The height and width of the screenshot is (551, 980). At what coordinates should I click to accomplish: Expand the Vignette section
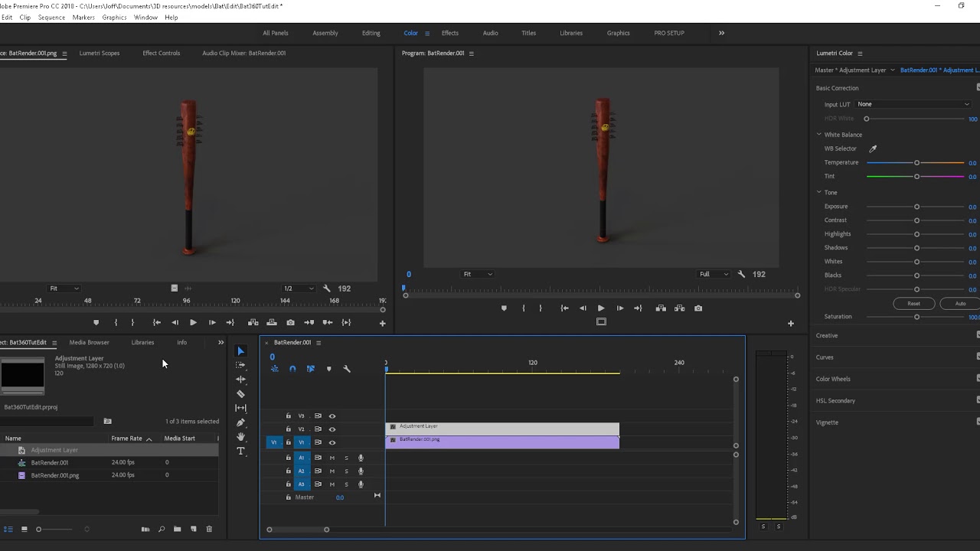(x=827, y=422)
